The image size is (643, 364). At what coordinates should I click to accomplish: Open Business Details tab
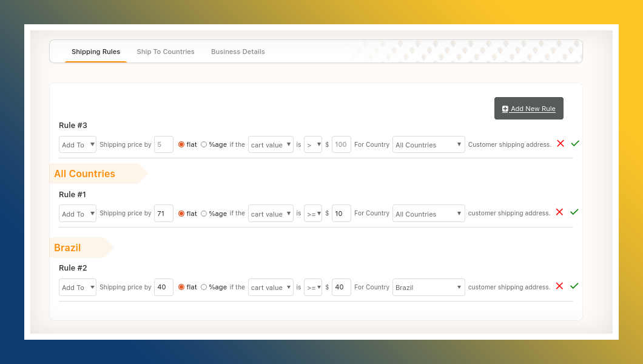tap(238, 52)
